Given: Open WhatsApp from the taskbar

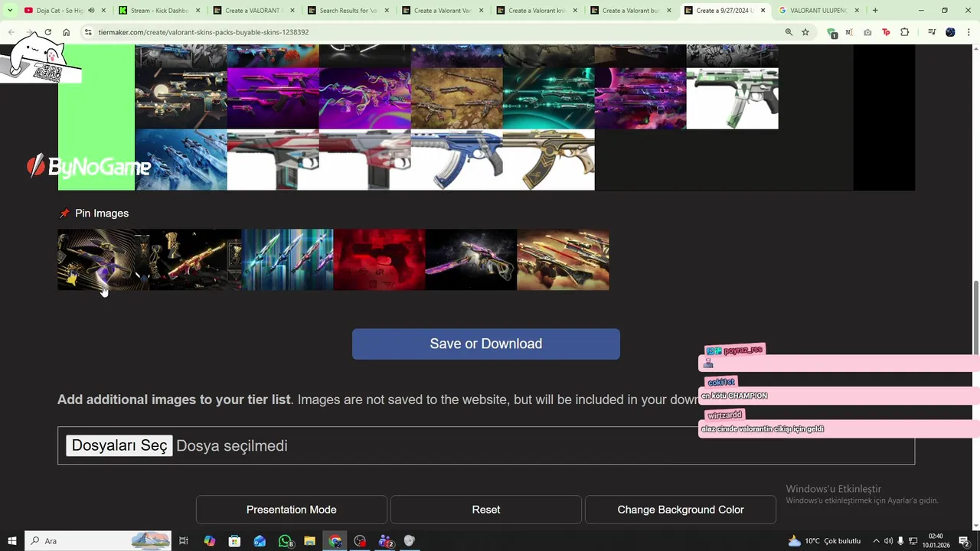Looking at the screenshot, I should point(286,541).
